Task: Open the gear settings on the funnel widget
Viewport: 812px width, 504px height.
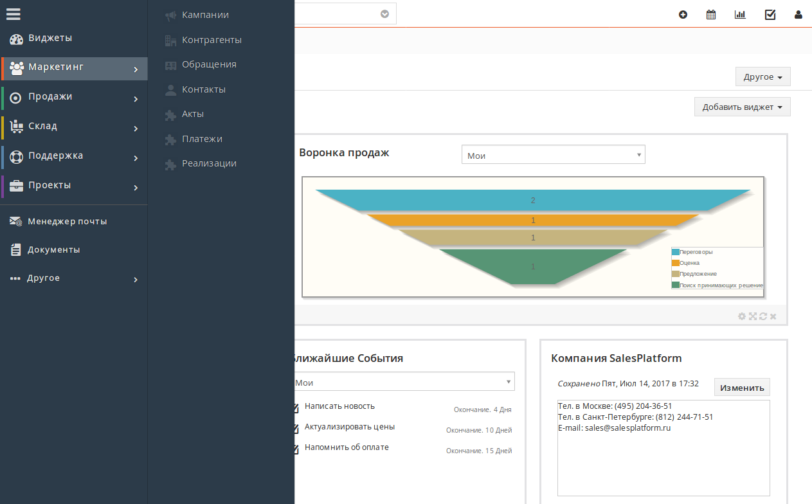Action: point(742,316)
